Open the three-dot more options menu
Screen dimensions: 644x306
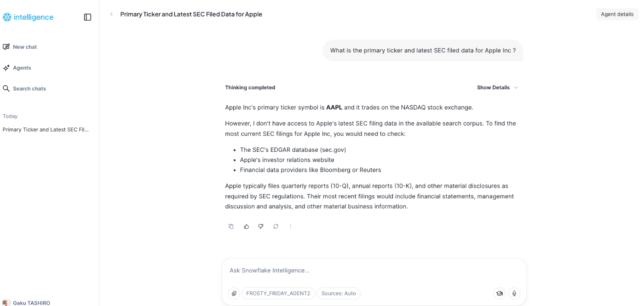tap(290, 226)
